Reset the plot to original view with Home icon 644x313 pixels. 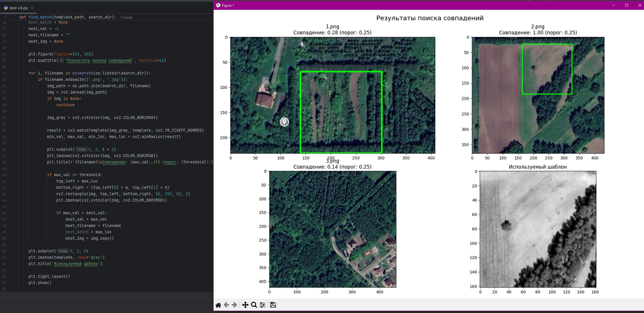coord(218,305)
